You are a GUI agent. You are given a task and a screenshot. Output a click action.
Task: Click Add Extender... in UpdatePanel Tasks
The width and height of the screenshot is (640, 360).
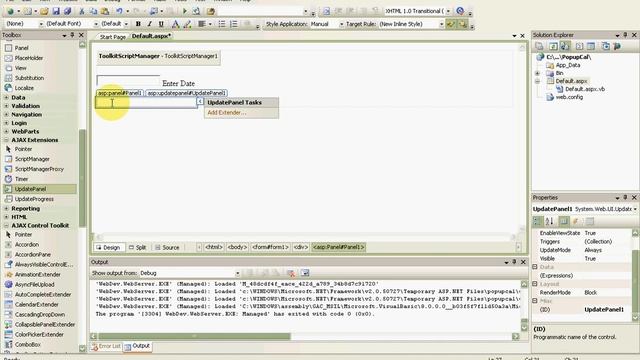pos(227,113)
